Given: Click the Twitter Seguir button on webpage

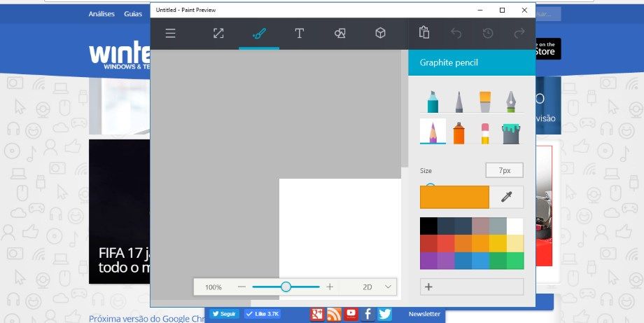Looking at the screenshot, I should [x=224, y=314].
